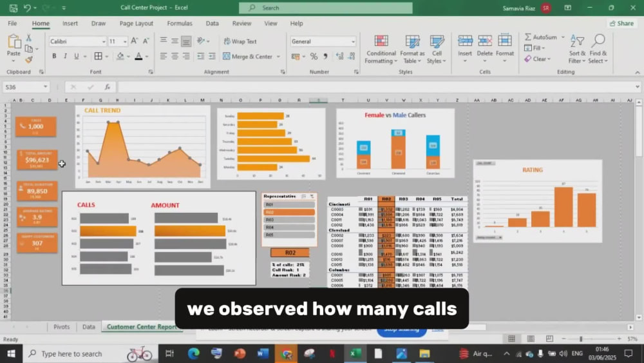Viewport: 644px width, 363px height.
Task: Click the Borders icon
Action: [98, 56]
